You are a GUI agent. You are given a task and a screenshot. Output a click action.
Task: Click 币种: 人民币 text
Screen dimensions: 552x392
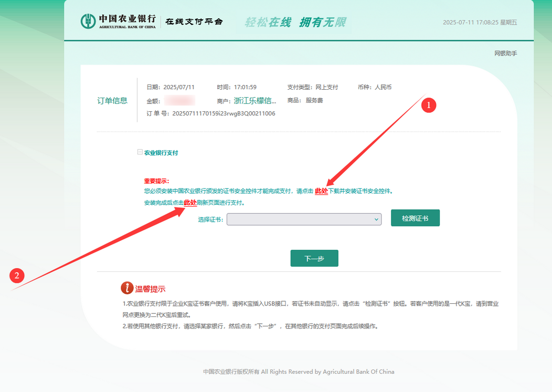[x=375, y=87]
